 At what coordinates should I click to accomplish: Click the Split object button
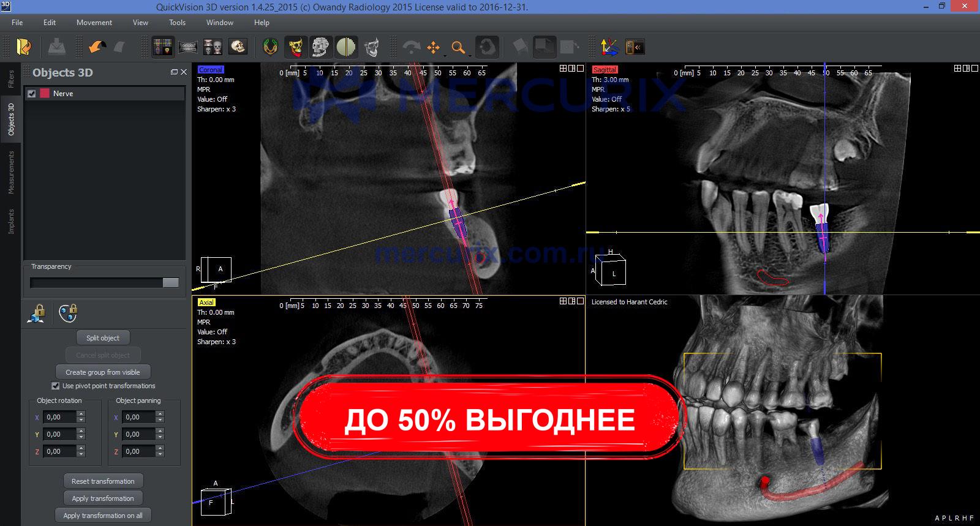[103, 338]
